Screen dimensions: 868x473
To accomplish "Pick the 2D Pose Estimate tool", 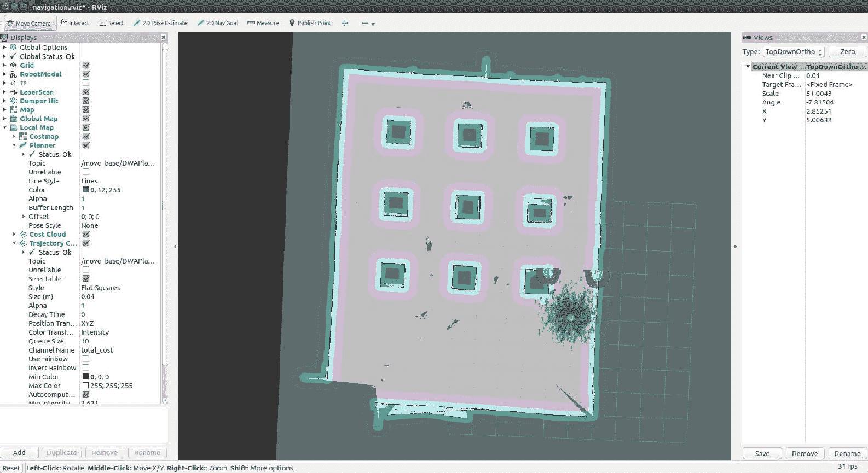I will [160, 23].
